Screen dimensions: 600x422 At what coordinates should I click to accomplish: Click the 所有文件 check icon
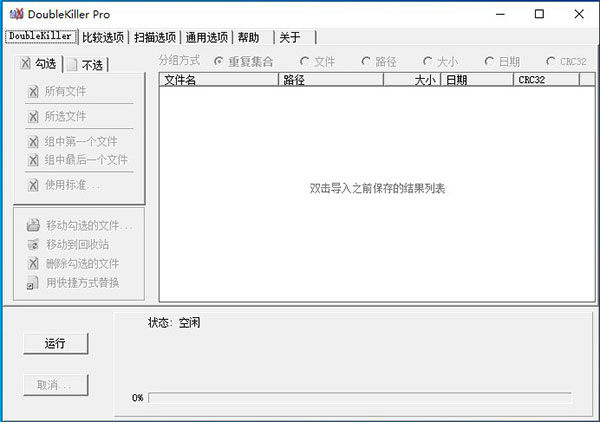(33, 91)
